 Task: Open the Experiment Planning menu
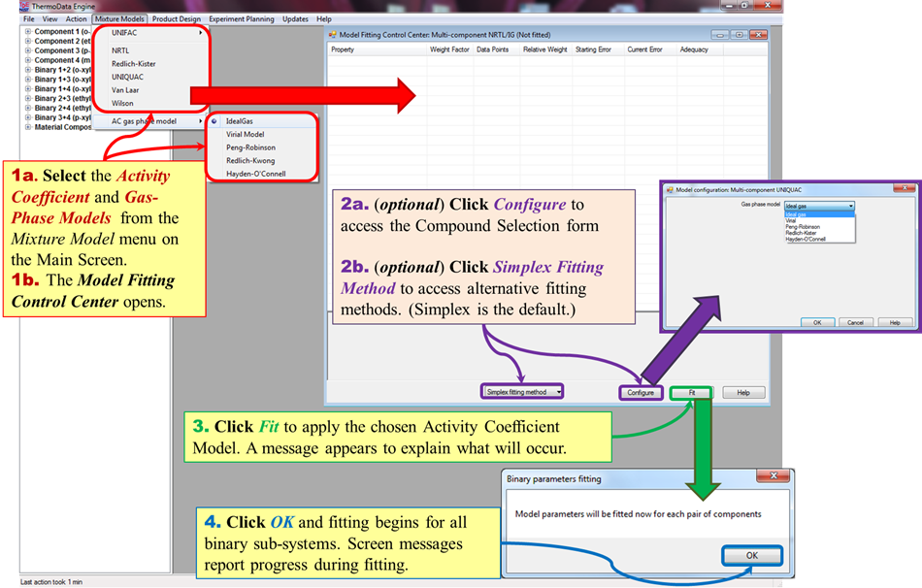coord(240,19)
